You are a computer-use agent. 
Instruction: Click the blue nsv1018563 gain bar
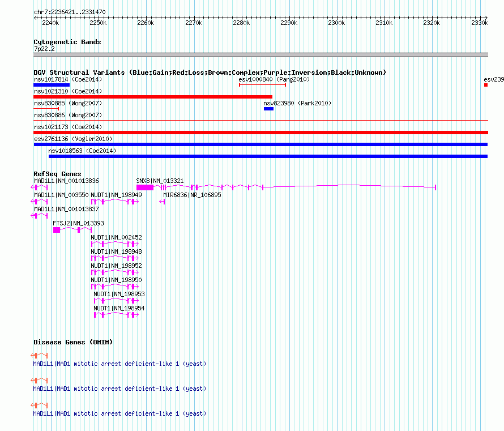coord(268,156)
